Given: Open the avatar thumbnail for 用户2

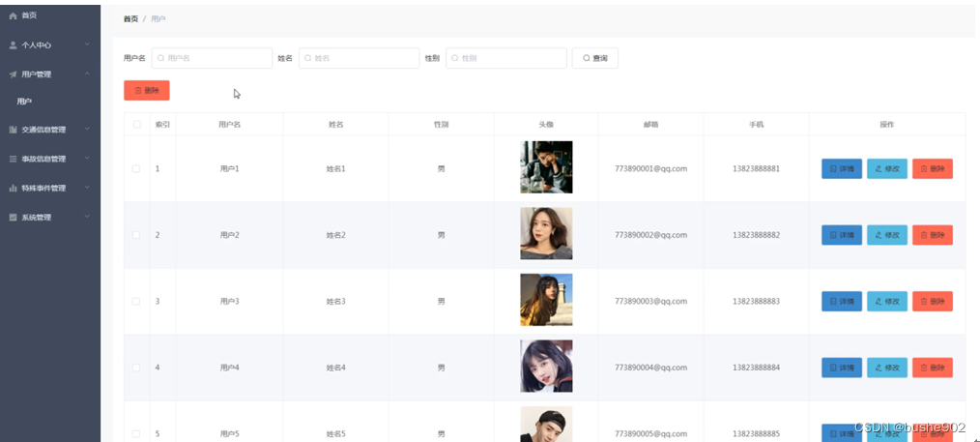Looking at the screenshot, I should click(x=546, y=234).
